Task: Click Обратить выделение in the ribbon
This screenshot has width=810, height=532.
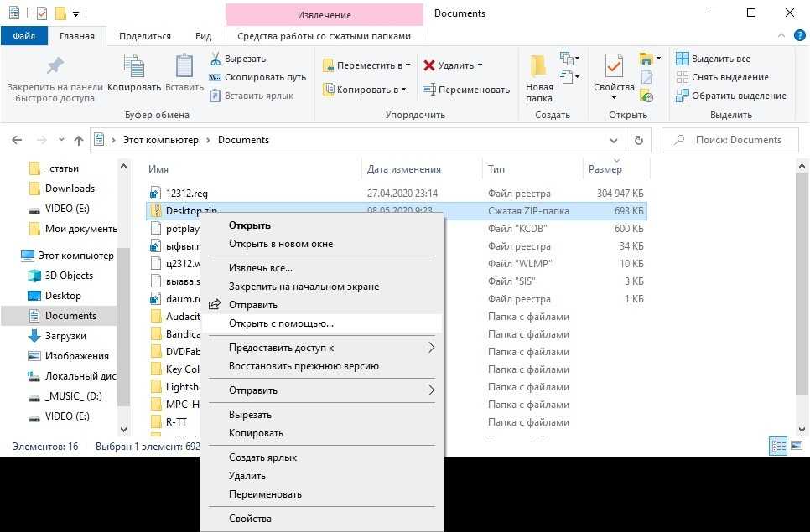Action: pos(731,96)
